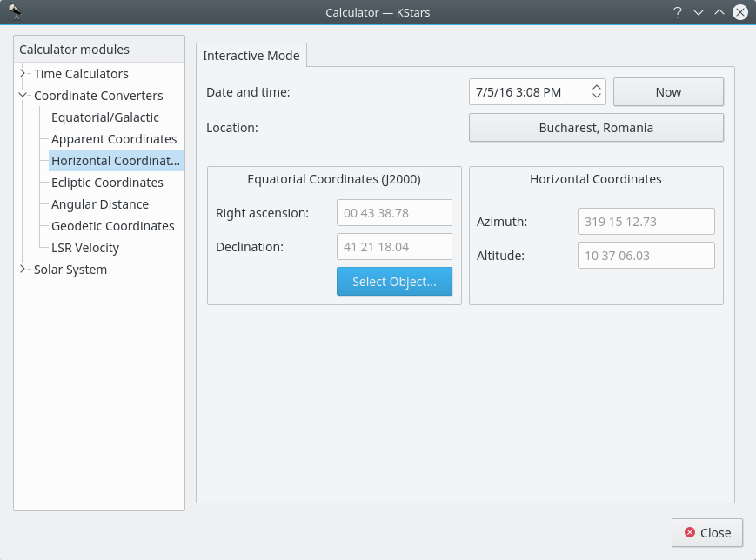
Task: Close the Calculator dialog with Close button
Action: [706, 532]
